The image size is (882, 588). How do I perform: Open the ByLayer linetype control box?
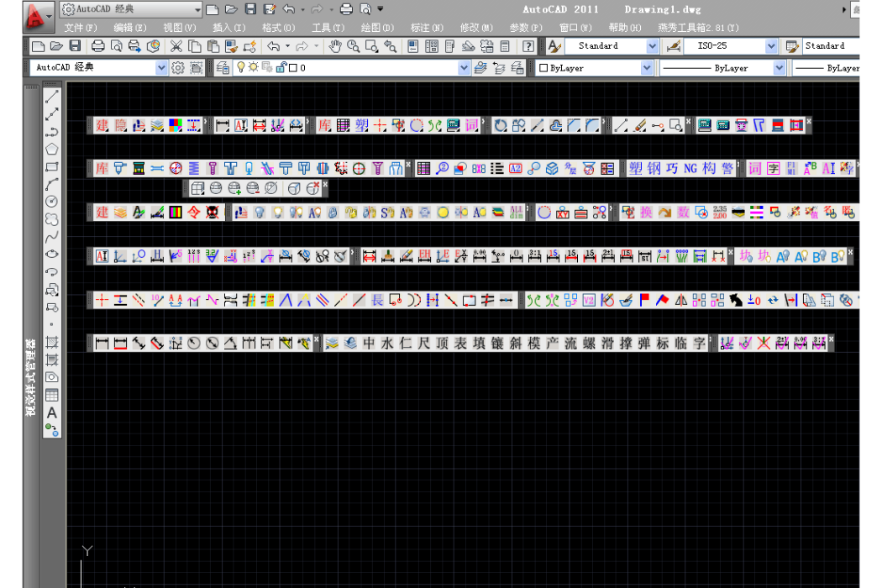722,68
